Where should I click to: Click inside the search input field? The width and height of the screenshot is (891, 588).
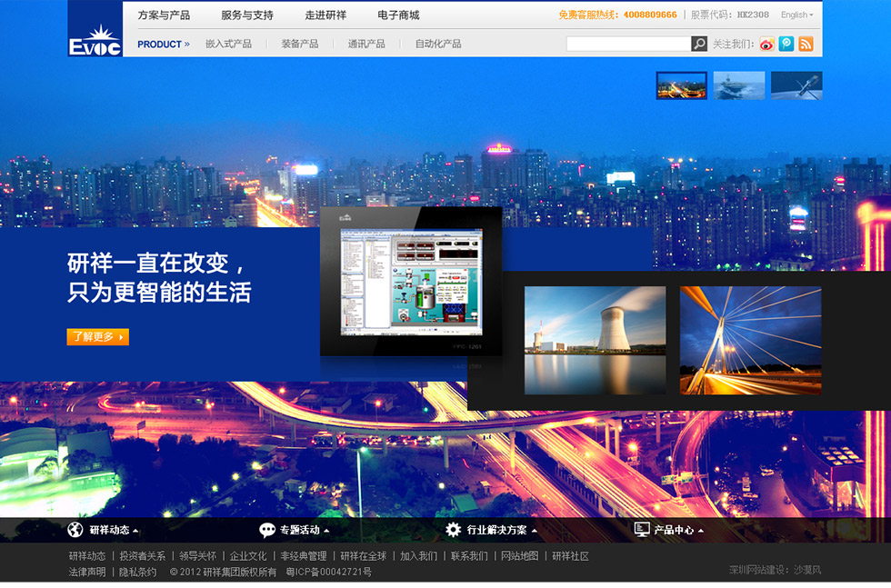tap(628, 44)
